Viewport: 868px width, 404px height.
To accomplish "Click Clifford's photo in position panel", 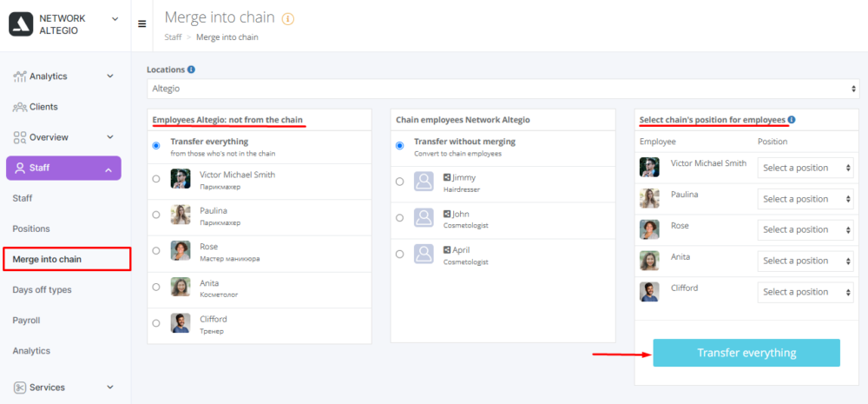I will click(x=649, y=292).
